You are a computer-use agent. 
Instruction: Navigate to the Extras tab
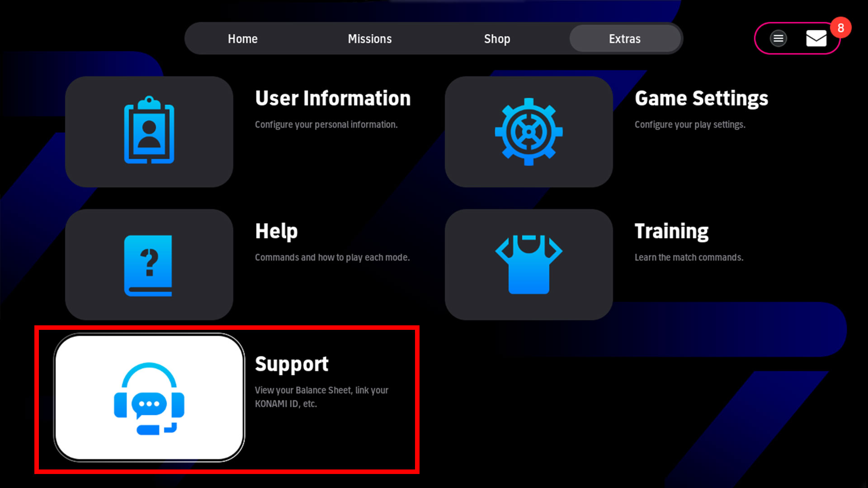click(x=624, y=38)
